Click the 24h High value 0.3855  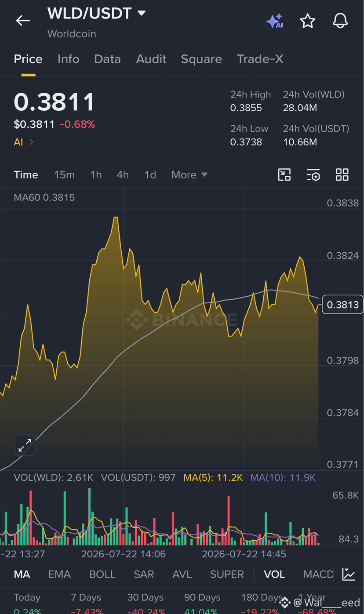(246, 108)
